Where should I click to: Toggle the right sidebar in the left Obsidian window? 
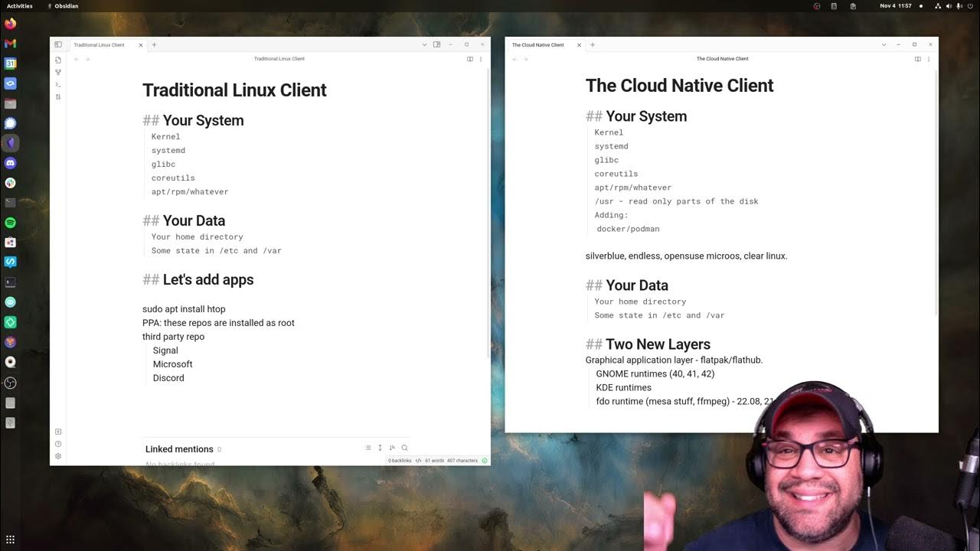point(436,45)
